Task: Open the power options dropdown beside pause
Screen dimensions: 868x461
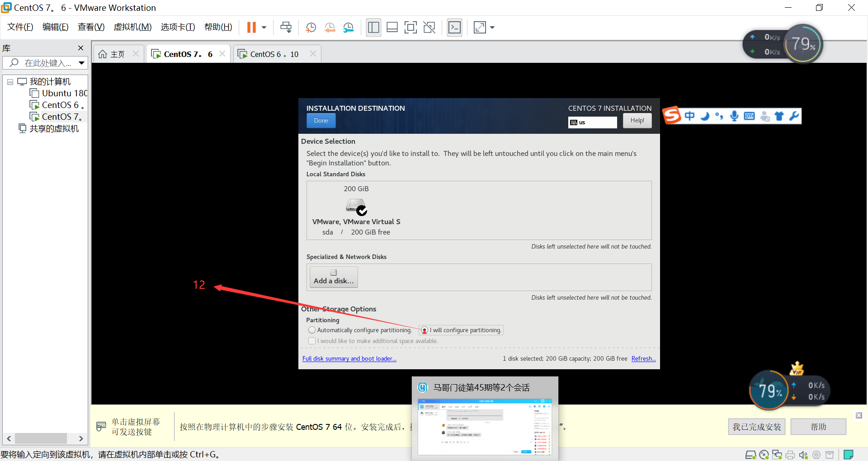Action: pos(264,28)
